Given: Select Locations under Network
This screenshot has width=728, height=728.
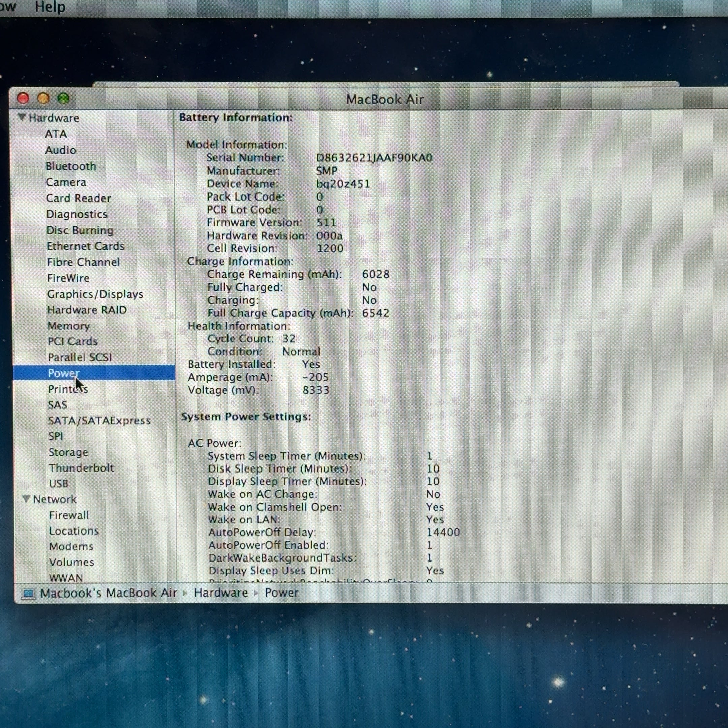Looking at the screenshot, I should tap(74, 531).
